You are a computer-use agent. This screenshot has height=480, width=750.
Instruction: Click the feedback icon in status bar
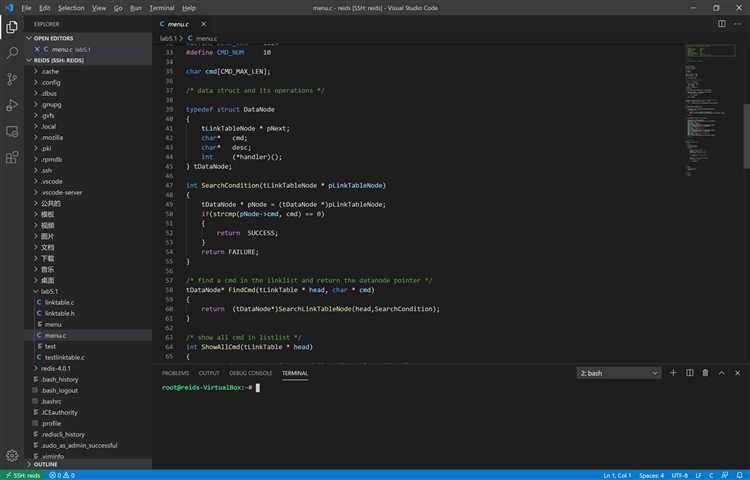tap(725, 475)
